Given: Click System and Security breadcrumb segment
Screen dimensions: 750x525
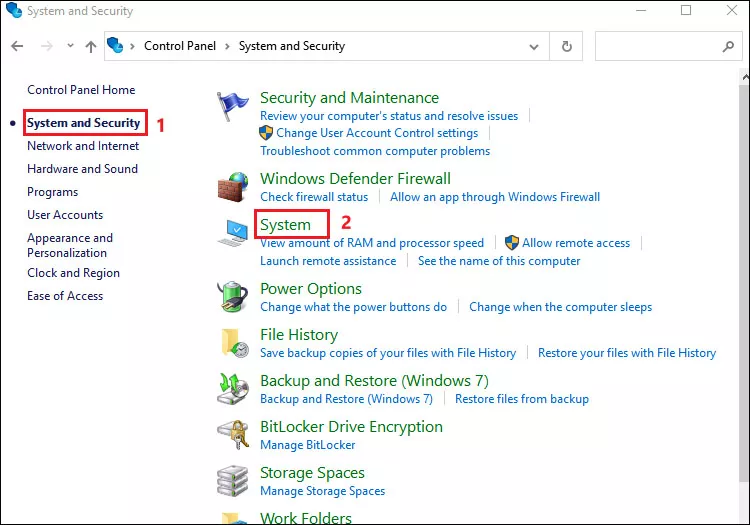Looking at the screenshot, I should point(292,46).
